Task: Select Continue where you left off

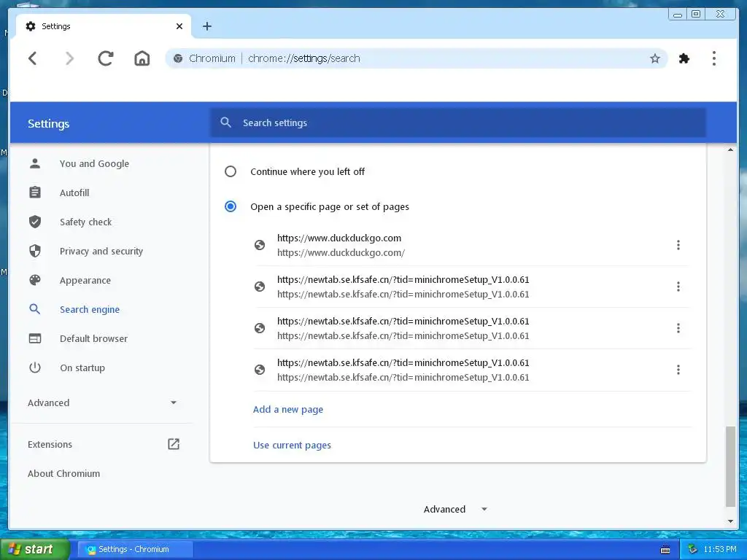Action: click(230, 171)
